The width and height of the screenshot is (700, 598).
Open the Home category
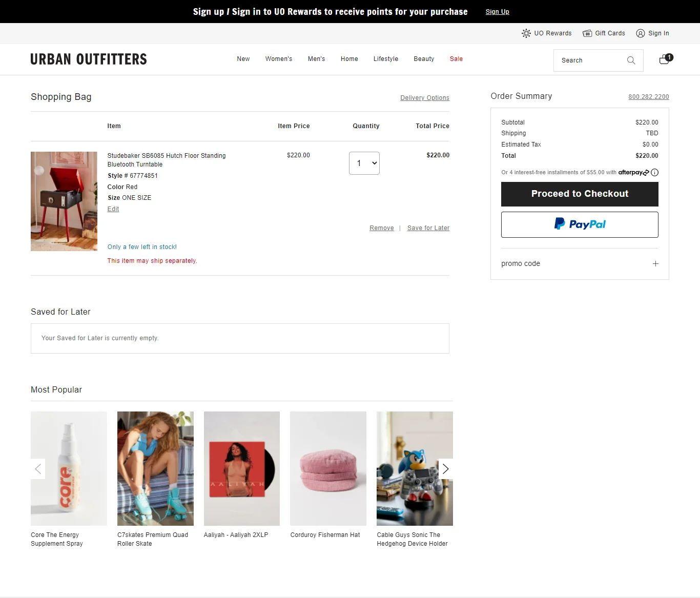tap(349, 58)
